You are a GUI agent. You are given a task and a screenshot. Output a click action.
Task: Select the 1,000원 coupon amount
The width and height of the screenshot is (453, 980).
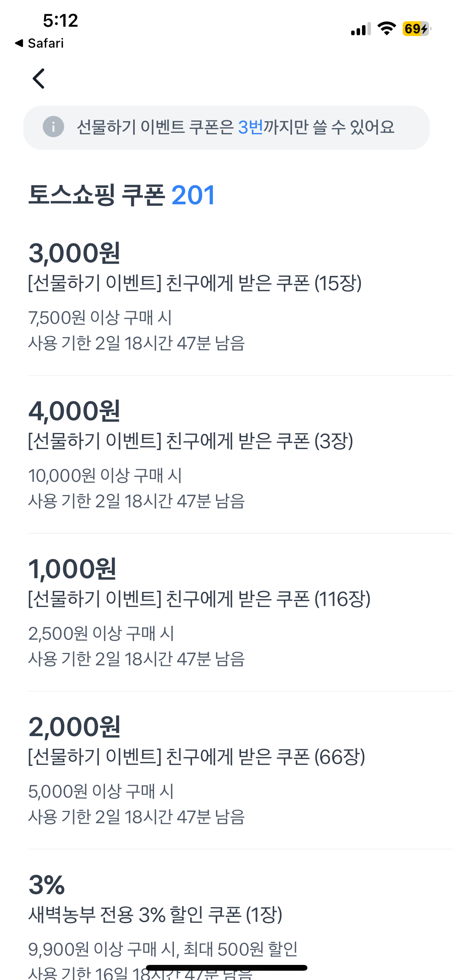72,569
